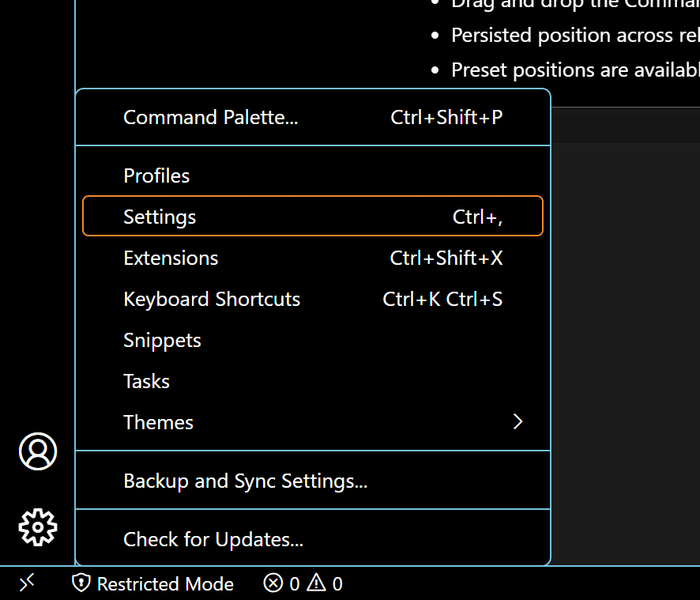The height and width of the screenshot is (600, 700).
Task: Open the Accounts icon in the activity bar
Action: click(37, 451)
